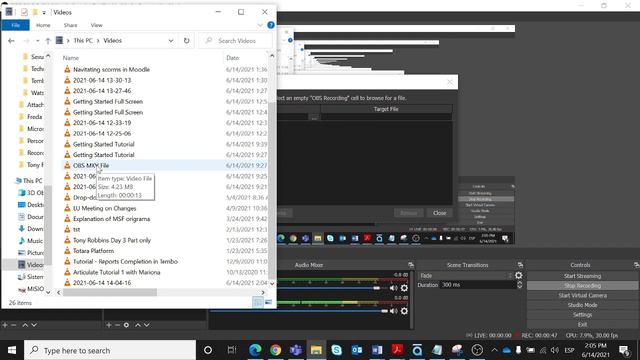640x360 pixels.
Task: Toggle Studio Mode in OBS
Action: tap(582, 305)
